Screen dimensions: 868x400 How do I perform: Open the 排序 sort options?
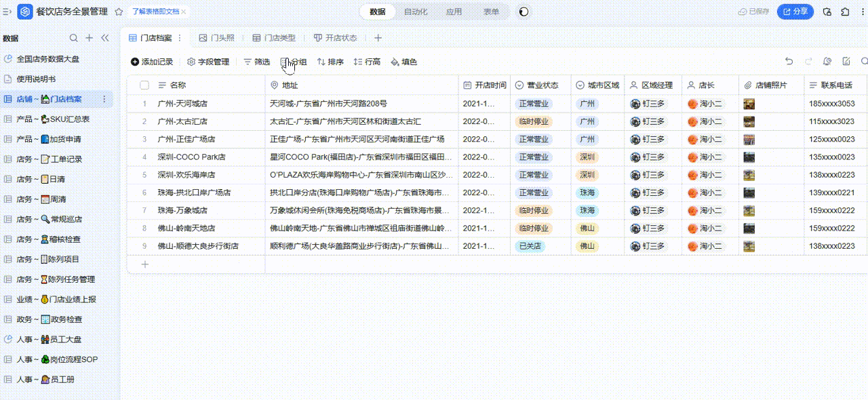pyautogui.click(x=330, y=62)
